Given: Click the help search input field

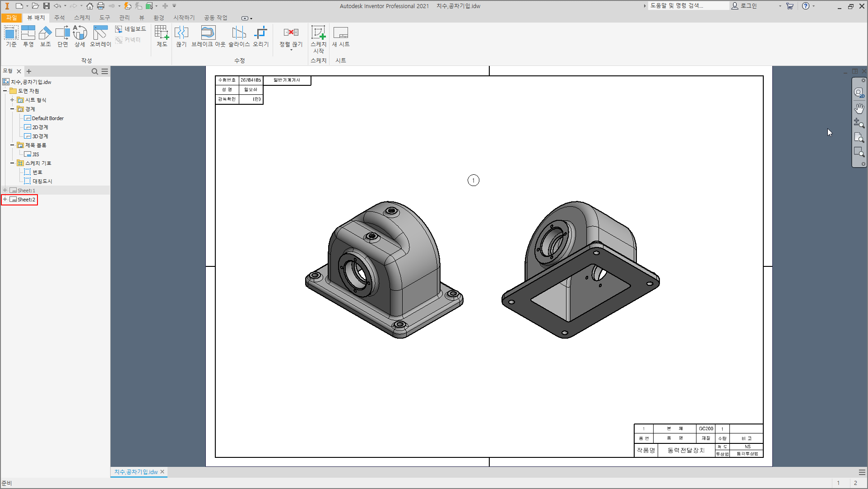Looking at the screenshot, I should pyautogui.click(x=687, y=6).
